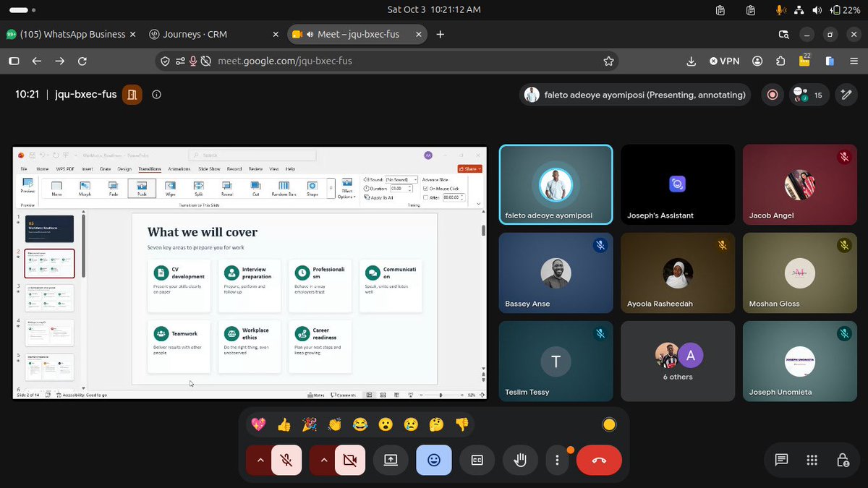
Task: Click the present screen icon in Meet
Action: [x=391, y=460]
